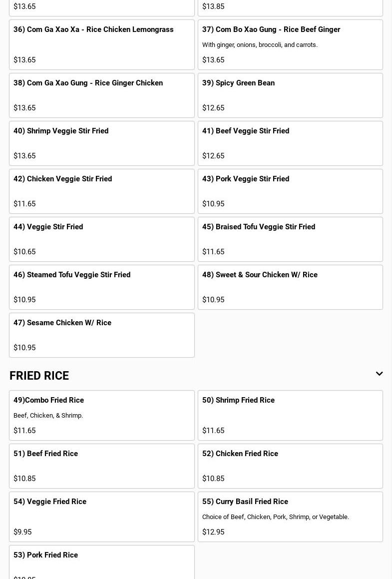392x579 pixels.
Task: Select the Combo Fried Rice item
Action: pyautogui.click(x=101, y=415)
